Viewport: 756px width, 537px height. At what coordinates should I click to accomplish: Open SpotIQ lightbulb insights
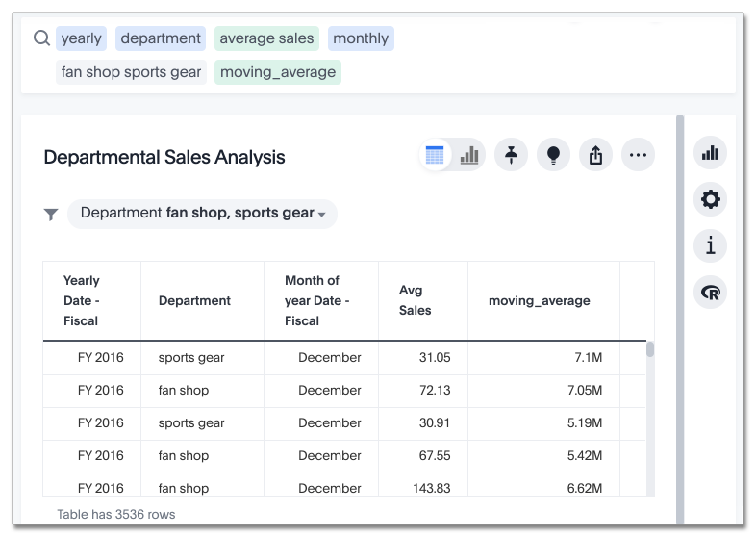click(553, 155)
